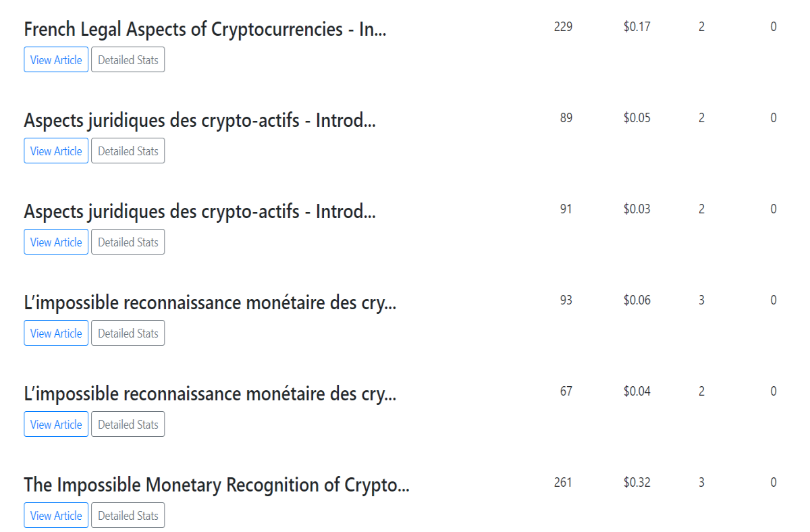Click L'impossible reconnaissance monétaire title with 93 views
The width and height of the screenshot is (810, 532).
(210, 303)
